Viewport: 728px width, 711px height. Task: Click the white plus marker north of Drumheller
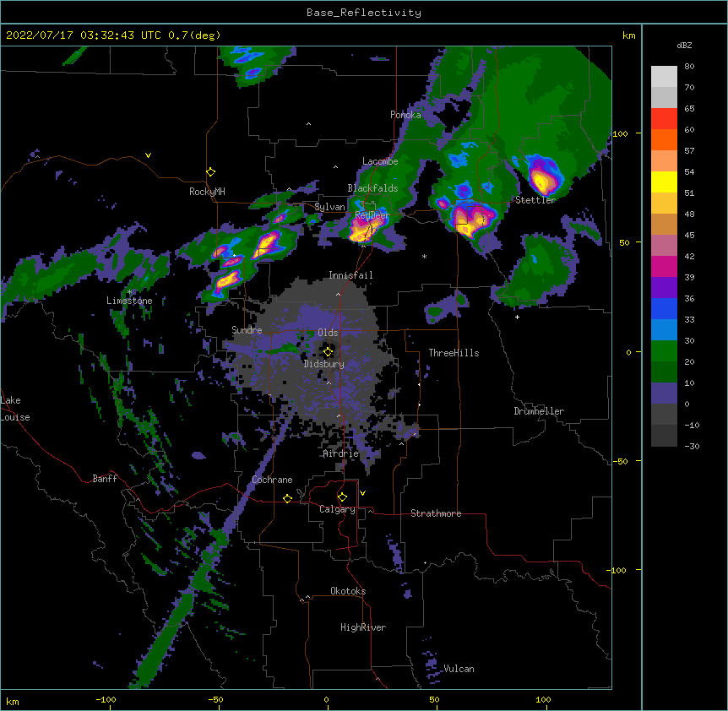pyautogui.click(x=517, y=317)
